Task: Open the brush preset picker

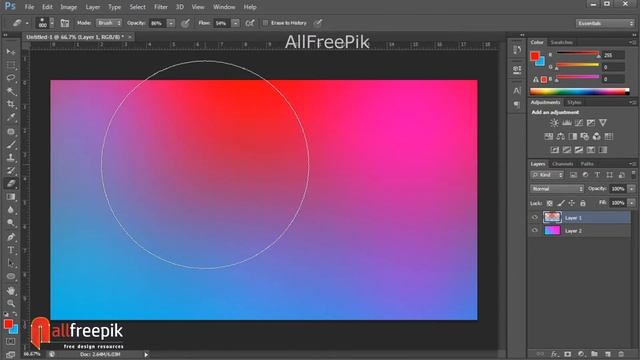Action: (52, 23)
